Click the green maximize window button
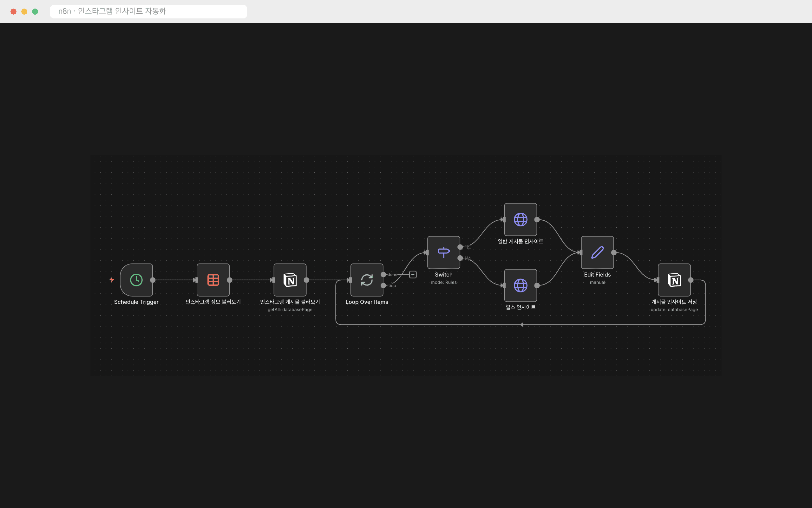The image size is (812, 508). [35, 11]
